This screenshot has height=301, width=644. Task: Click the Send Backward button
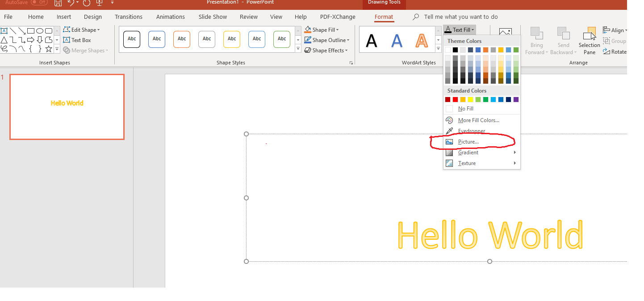[563, 41]
